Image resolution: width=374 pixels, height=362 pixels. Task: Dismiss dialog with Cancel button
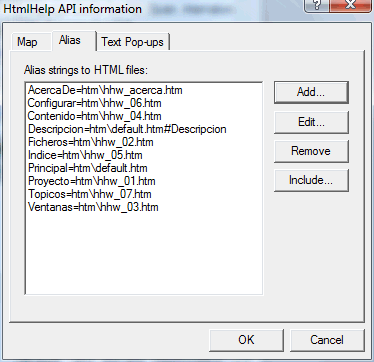[x=327, y=340]
